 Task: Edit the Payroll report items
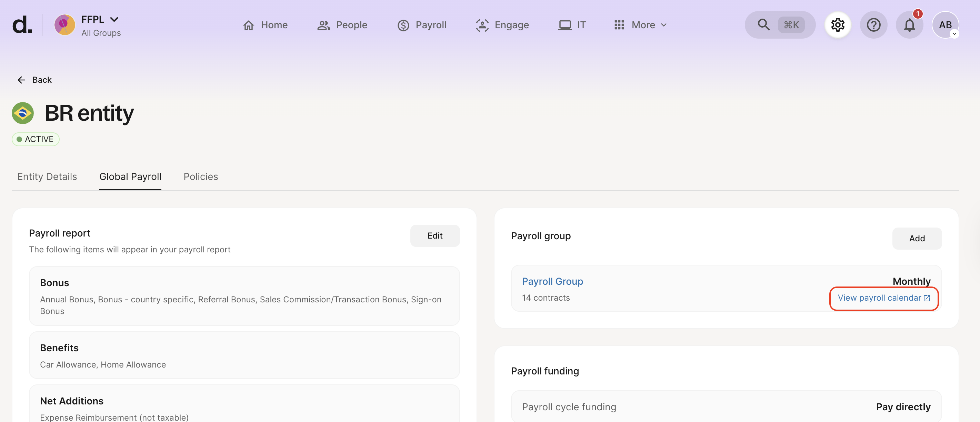[435, 235]
